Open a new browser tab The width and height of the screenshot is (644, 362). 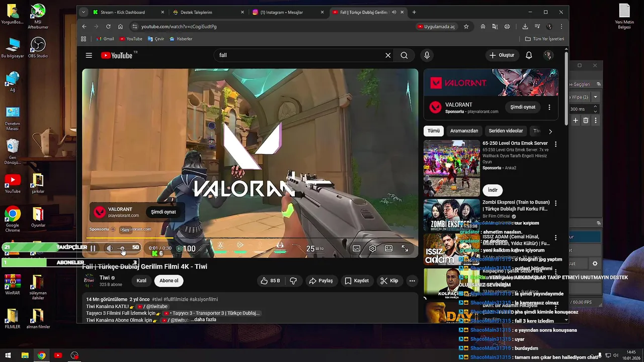[x=414, y=12]
